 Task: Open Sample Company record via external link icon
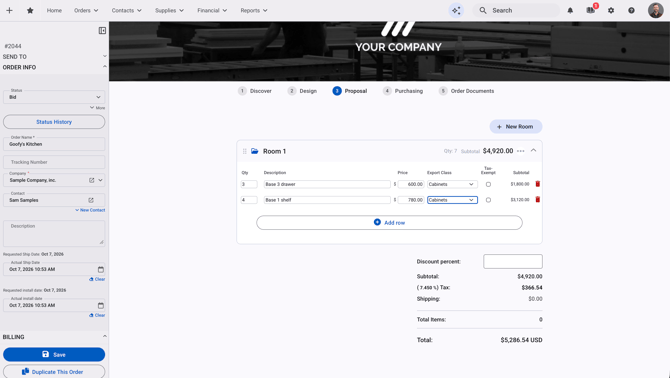click(x=91, y=180)
